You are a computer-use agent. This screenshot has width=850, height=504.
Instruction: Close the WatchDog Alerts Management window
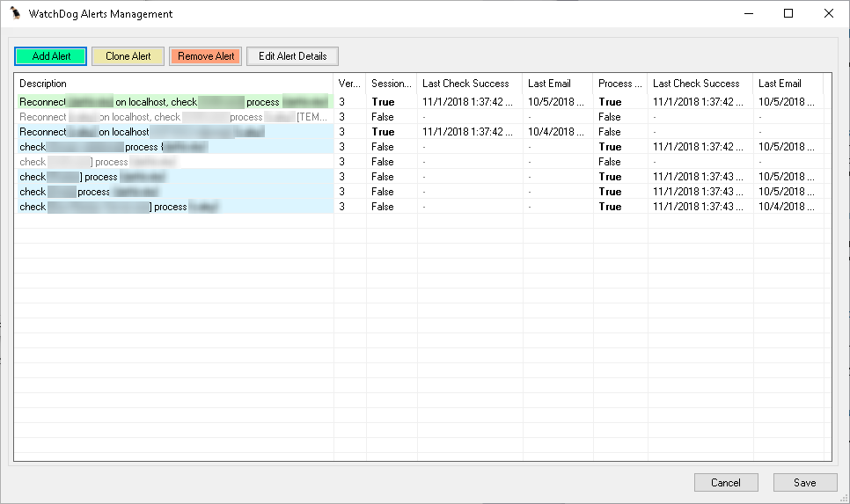pos(828,13)
